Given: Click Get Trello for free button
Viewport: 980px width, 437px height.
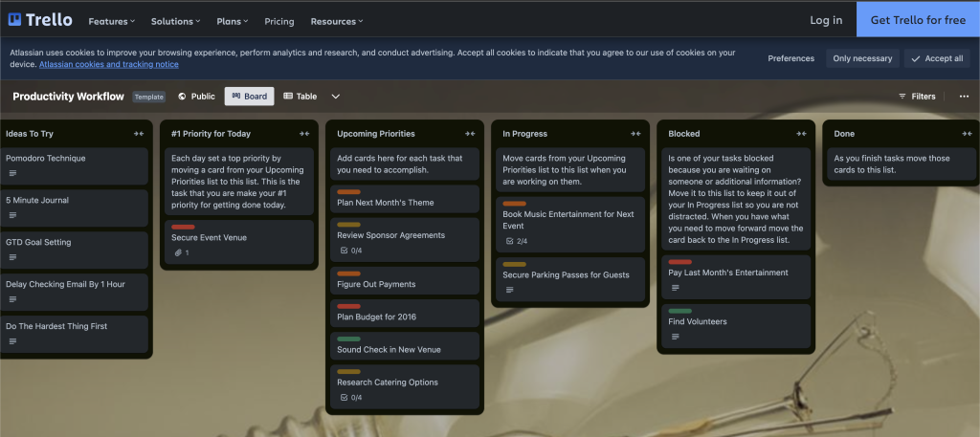Looking at the screenshot, I should [x=918, y=20].
